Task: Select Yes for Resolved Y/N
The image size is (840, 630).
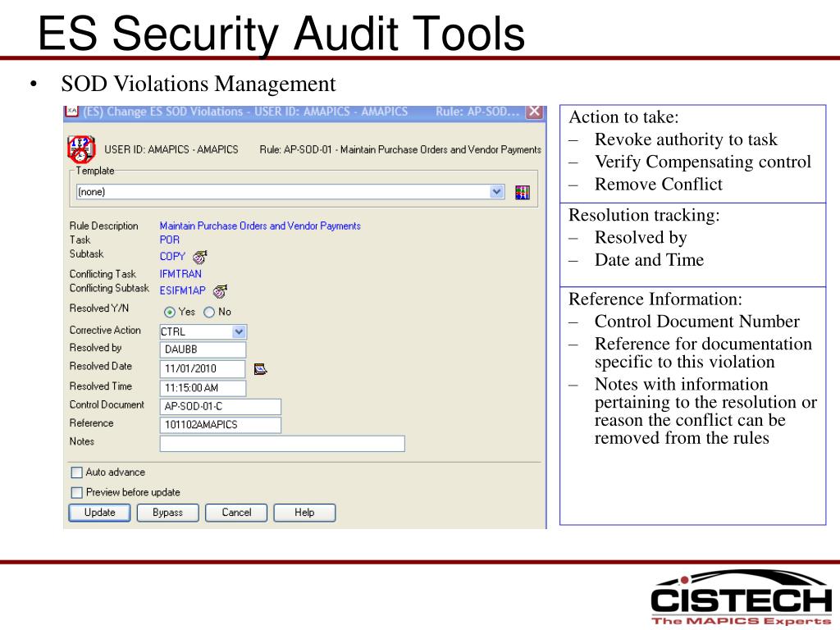Action: (x=169, y=312)
